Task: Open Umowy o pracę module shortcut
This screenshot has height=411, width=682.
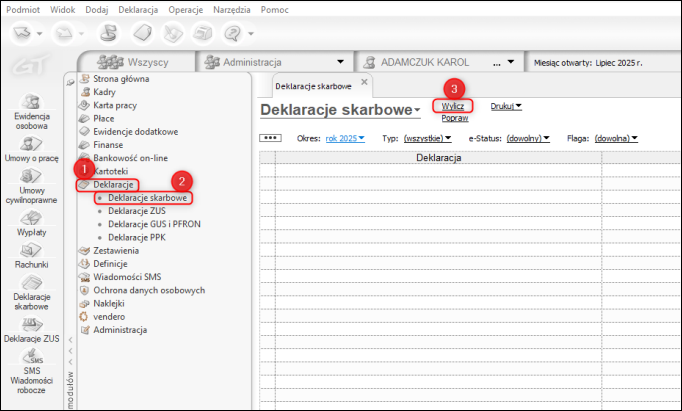Action: (x=31, y=149)
